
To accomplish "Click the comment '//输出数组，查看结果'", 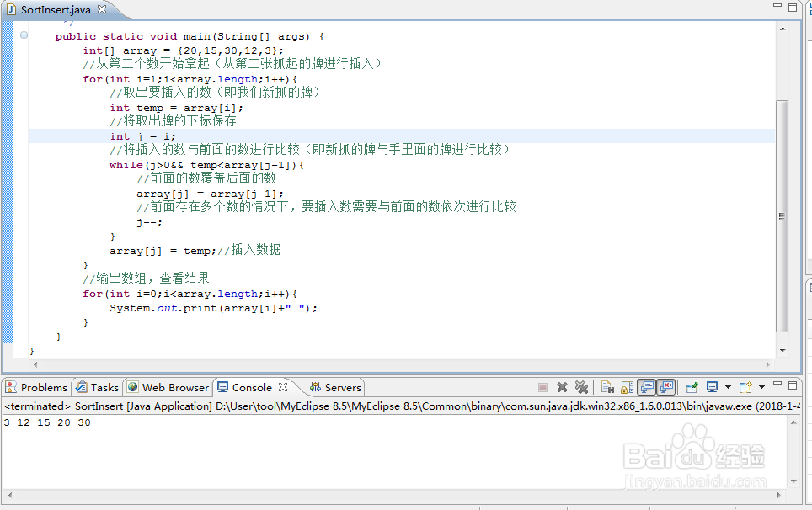I will (146, 279).
